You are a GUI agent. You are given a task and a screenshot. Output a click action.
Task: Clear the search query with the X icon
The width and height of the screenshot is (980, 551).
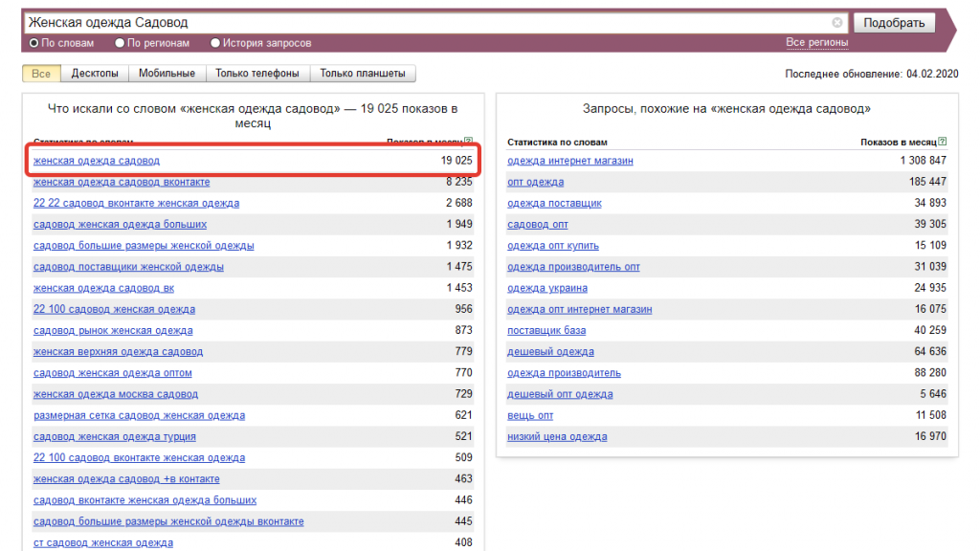click(836, 23)
